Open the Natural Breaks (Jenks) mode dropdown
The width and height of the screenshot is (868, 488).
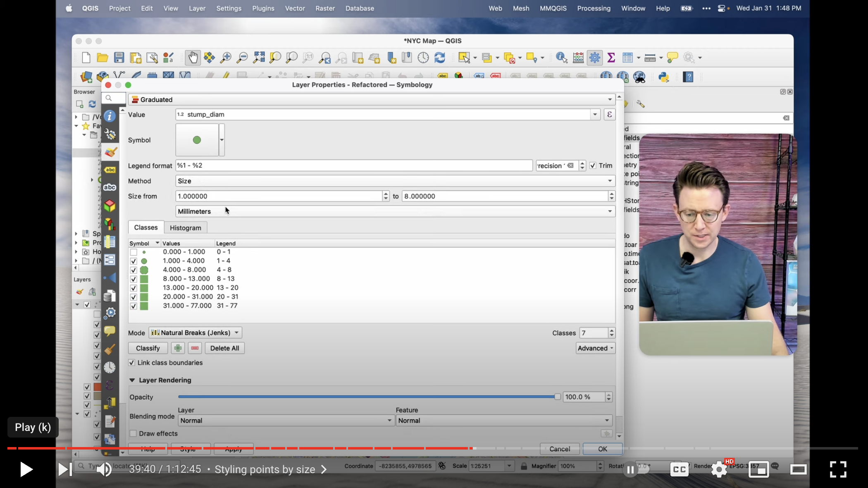point(195,333)
